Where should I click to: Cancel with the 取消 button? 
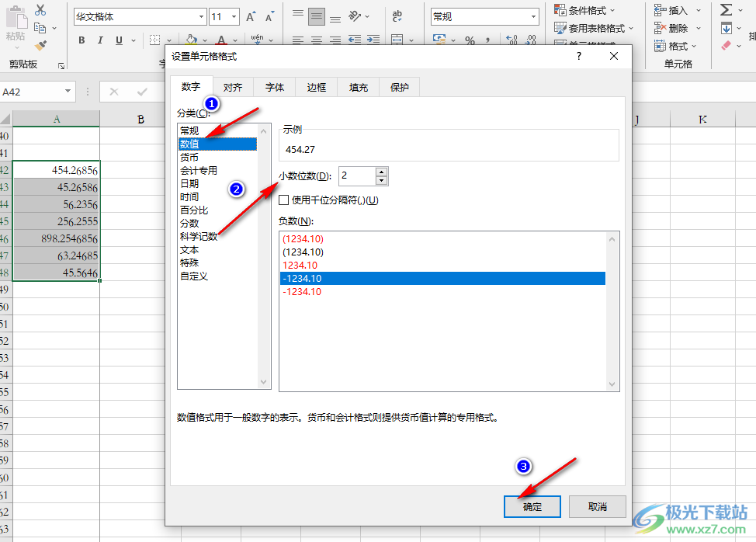598,507
